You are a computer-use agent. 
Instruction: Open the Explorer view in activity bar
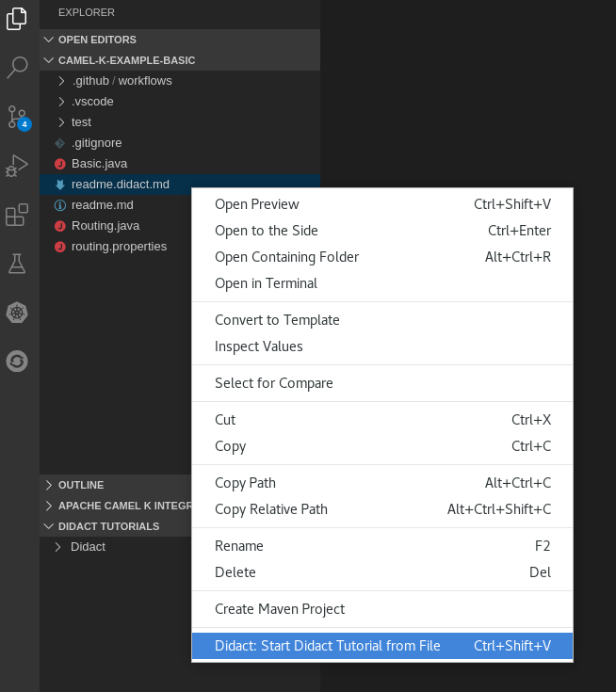[x=17, y=18]
